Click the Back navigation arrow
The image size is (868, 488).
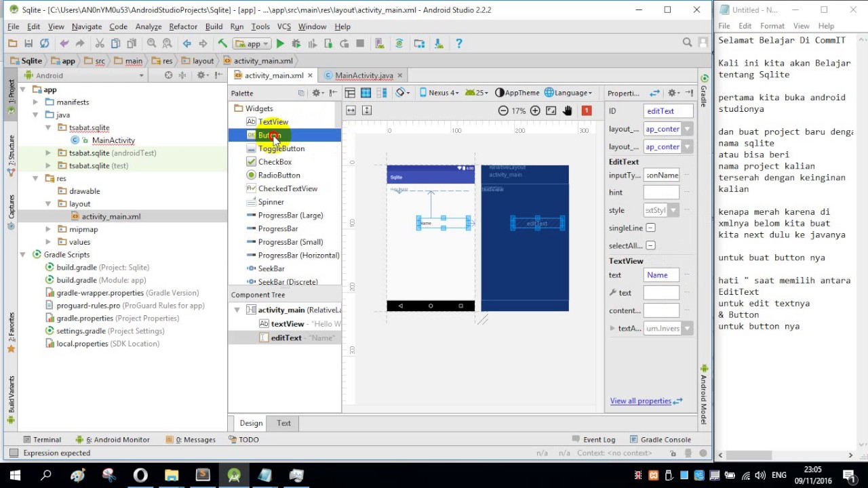click(x=187, y=43)
